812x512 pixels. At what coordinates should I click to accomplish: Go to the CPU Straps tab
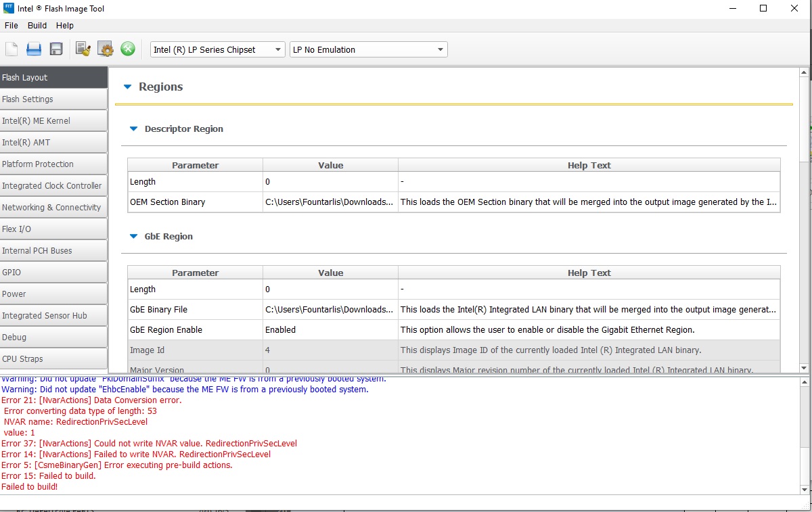coord(53,359)
